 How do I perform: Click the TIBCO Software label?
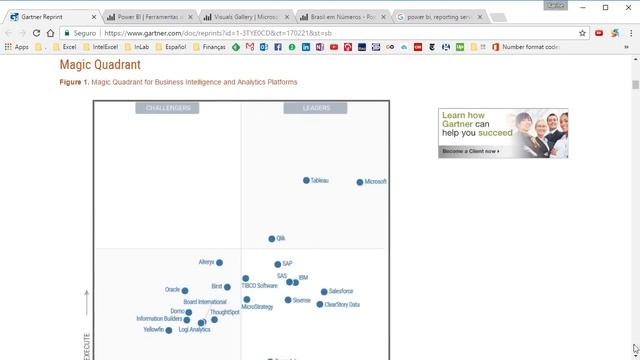click(259, 286)
